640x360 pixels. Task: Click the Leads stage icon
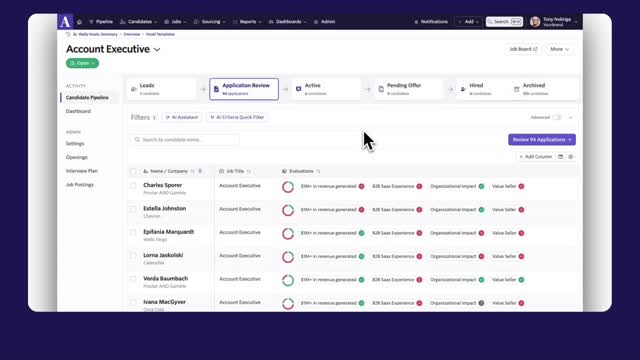[x=133, y=89]
